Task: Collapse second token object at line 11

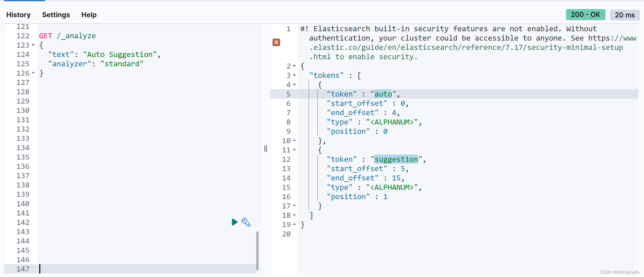Action: (x=294, y=150)
